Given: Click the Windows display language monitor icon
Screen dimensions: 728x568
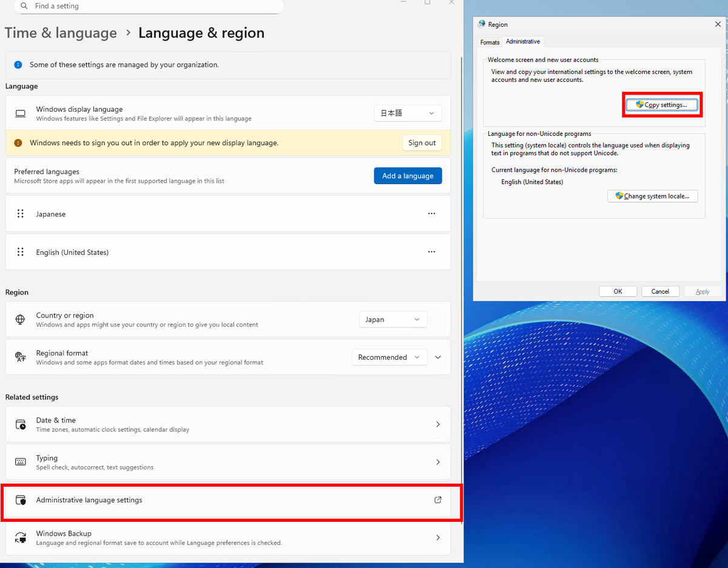Looking at the screenshot, I should (x=21, y=113).
